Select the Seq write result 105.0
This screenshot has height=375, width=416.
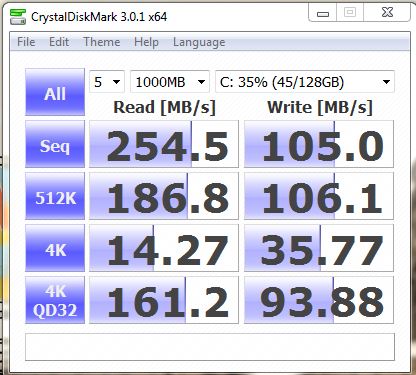[x=319, y=144]
